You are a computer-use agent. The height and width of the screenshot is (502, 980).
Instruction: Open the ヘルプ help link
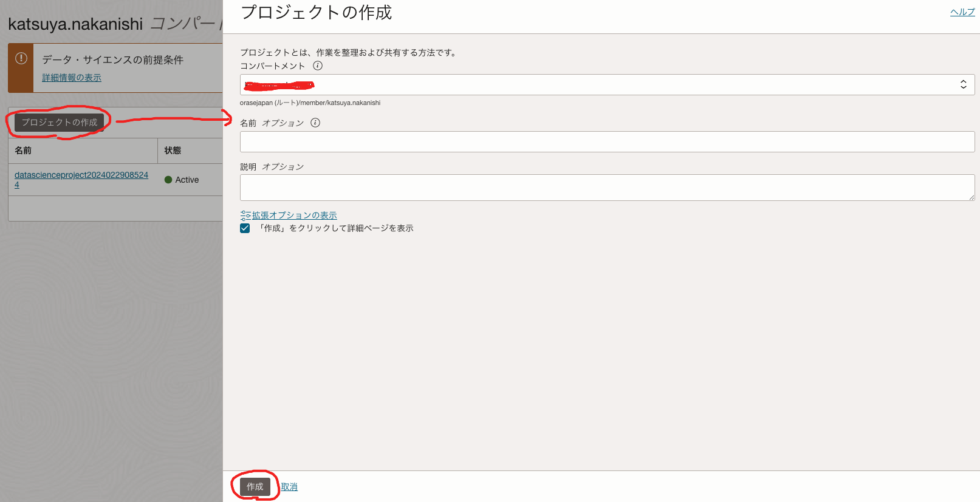(x=962, y=12)
